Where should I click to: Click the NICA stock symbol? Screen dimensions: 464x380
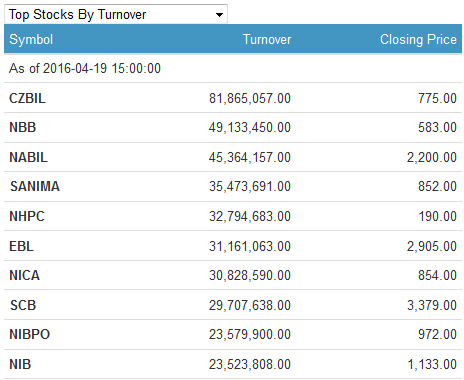click(25, 275)
